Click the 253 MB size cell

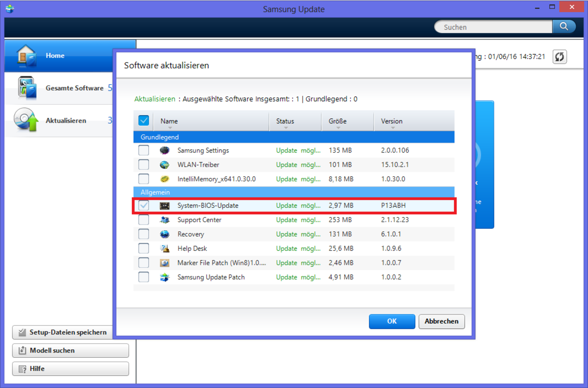(340, 220)
